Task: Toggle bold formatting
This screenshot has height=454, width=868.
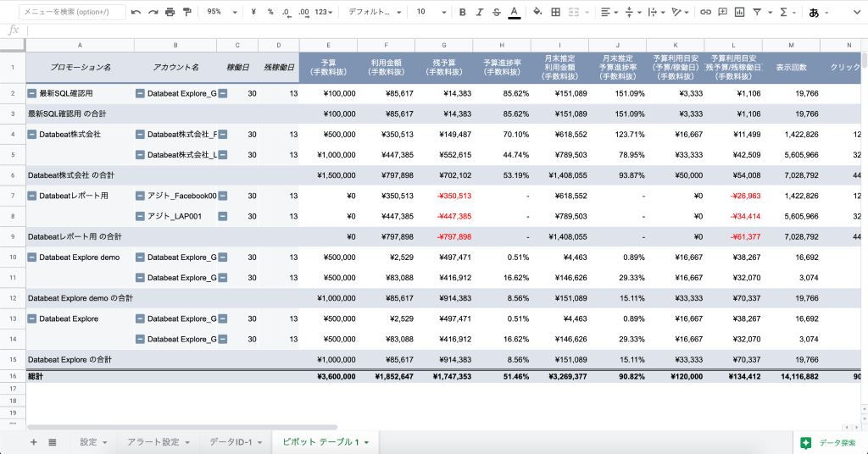Action: point(462,12)
